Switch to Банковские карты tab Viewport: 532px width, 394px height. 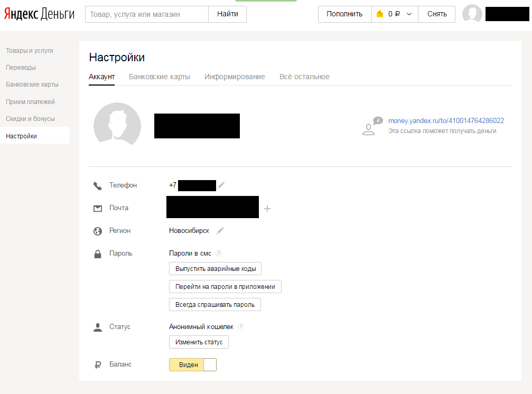[160, 77]
